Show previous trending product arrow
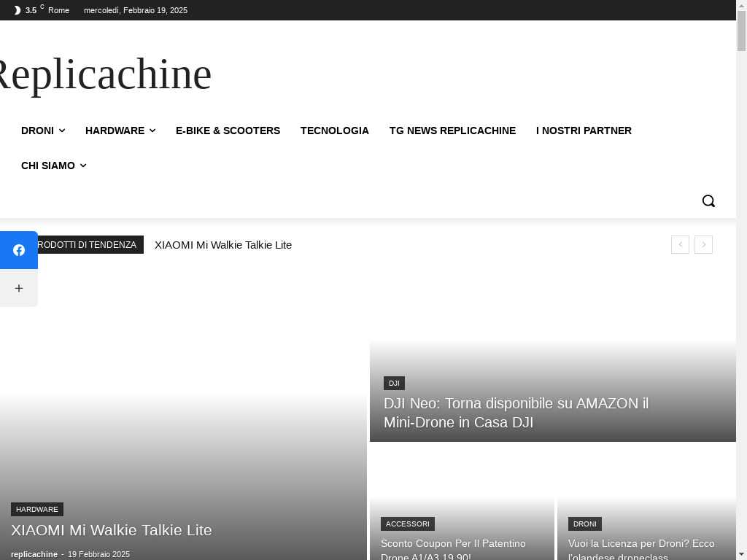This screenshot has height=560, width=747. 680,245
